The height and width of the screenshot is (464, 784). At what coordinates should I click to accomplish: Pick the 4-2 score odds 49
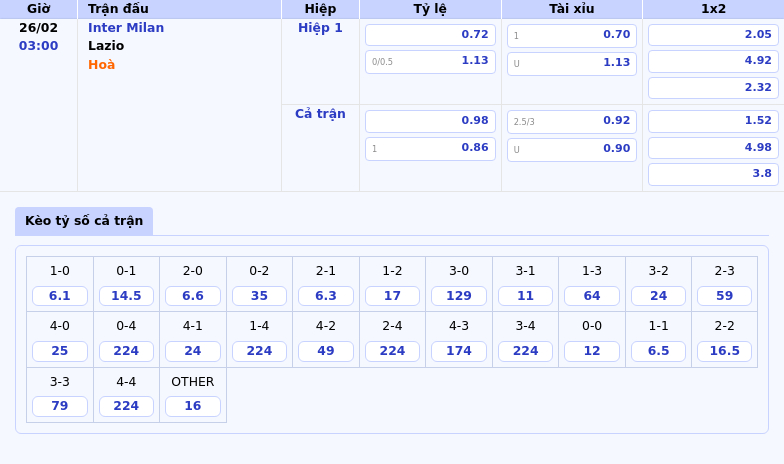coord(326,350)
